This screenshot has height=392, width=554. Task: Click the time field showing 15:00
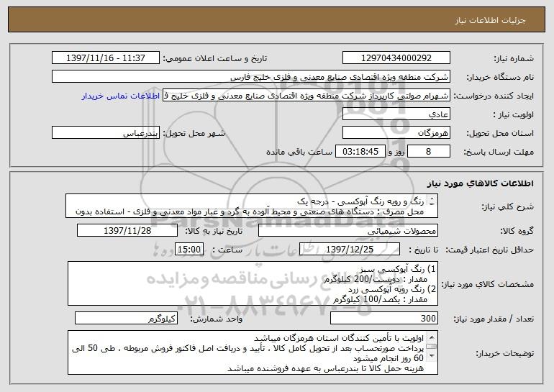click(x=189, y=250)
